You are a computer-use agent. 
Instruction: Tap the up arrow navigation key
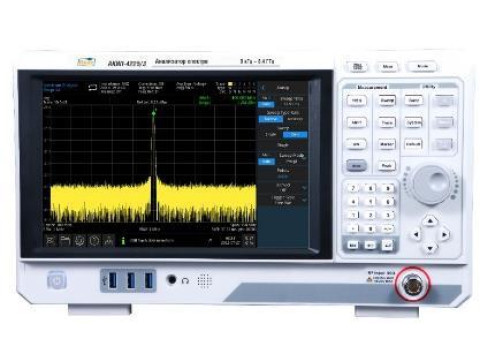[x=430, y=221]
